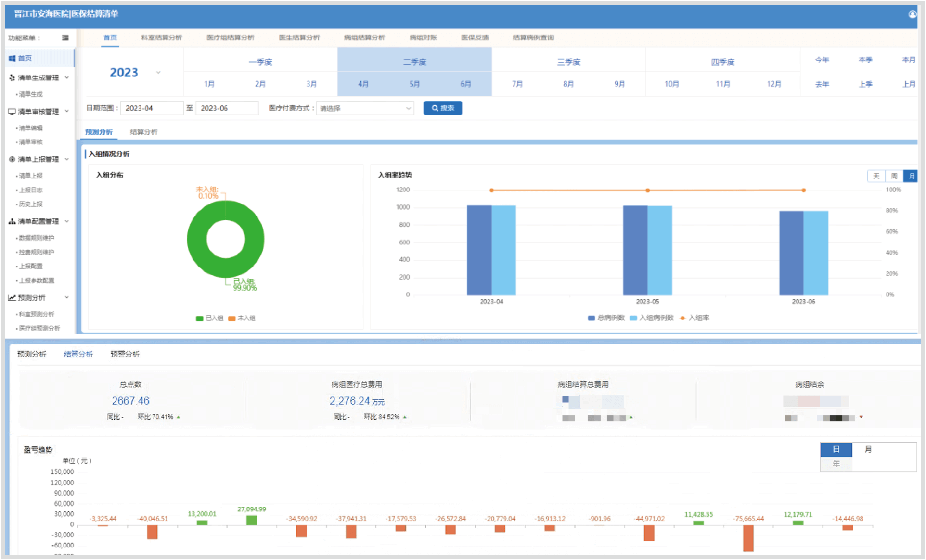Click the 清单上报管理 circle icon in sidebar
The height and width of the screenshot is (560, 926).
(12, 159)
